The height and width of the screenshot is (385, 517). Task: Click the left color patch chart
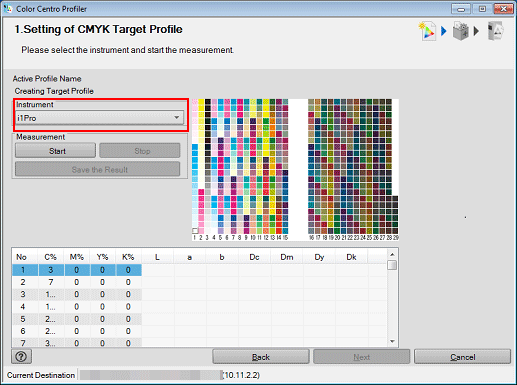[x=240, y=167]
